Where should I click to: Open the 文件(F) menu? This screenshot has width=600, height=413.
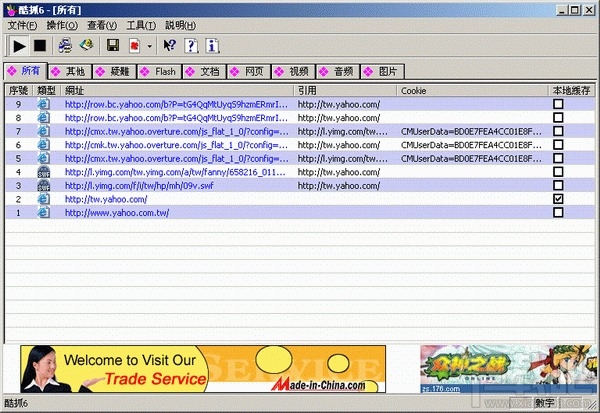pos(22,25)
